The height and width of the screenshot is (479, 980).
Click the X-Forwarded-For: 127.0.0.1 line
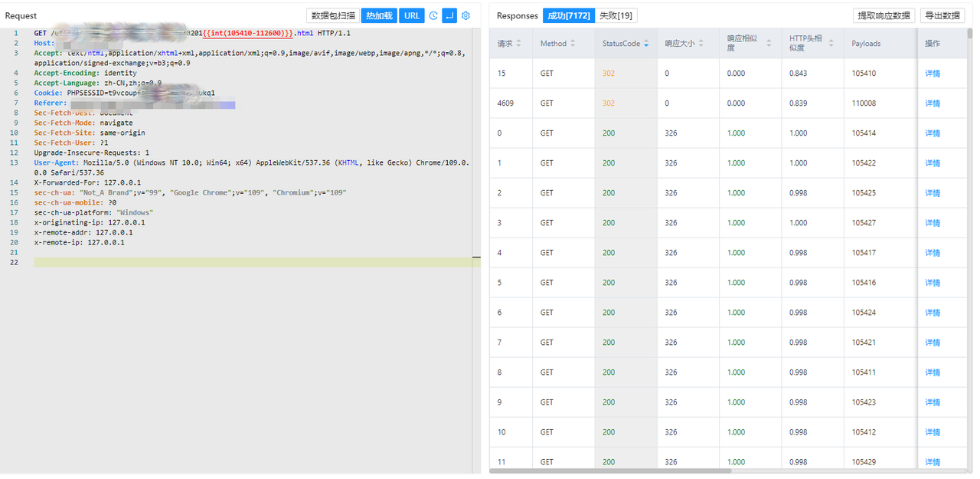pyautogui.click(x=87, y=182)
